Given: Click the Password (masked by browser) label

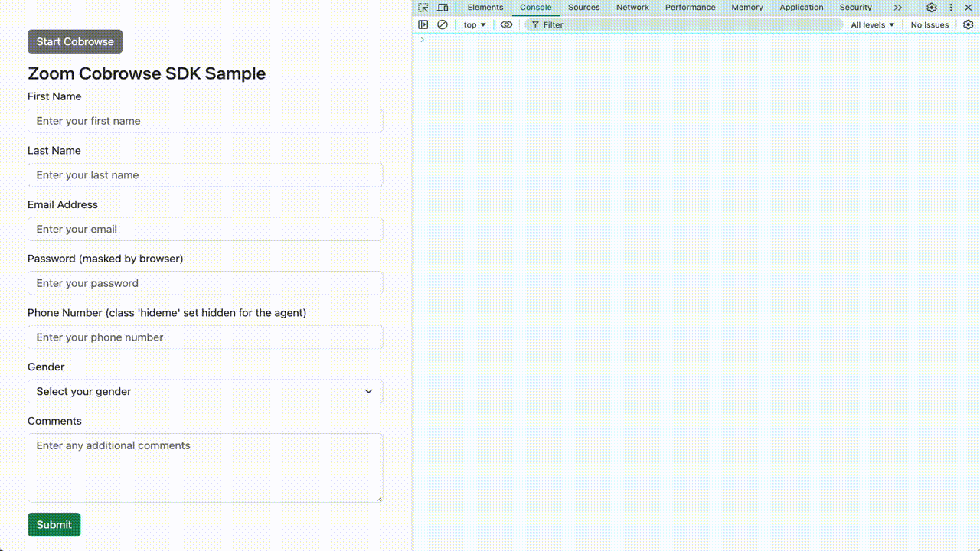Looking at the screenshot, I should pos(106,259).
